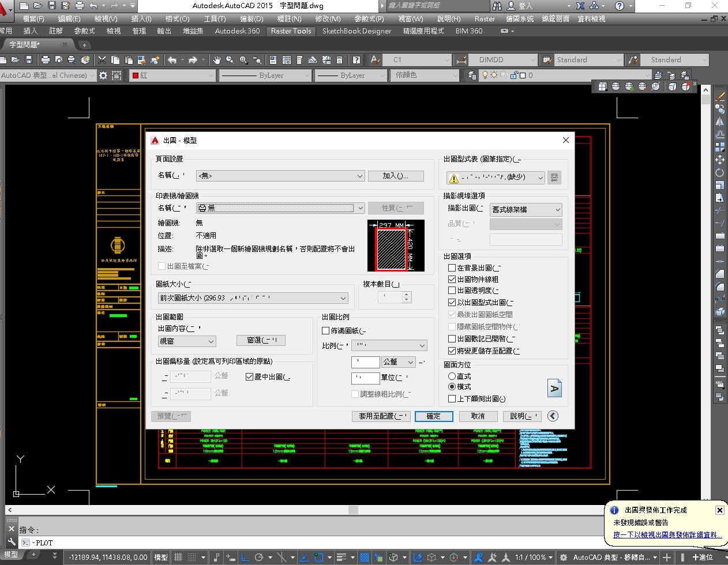The height and width of the screenshot is (565, 728).
Task: Check 上下顛倒出圖 upside-down checkbox
Action: point(452,399)
